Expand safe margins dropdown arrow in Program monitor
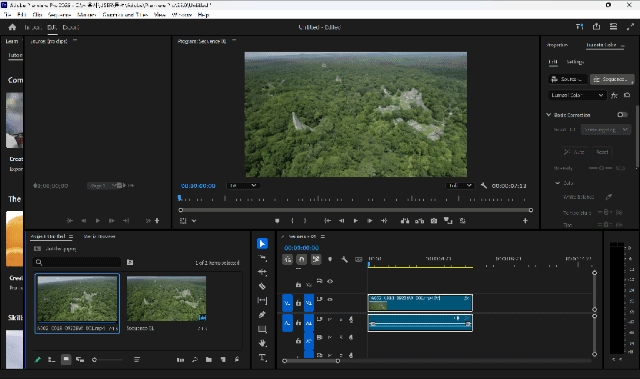 (x=194, y=221)
